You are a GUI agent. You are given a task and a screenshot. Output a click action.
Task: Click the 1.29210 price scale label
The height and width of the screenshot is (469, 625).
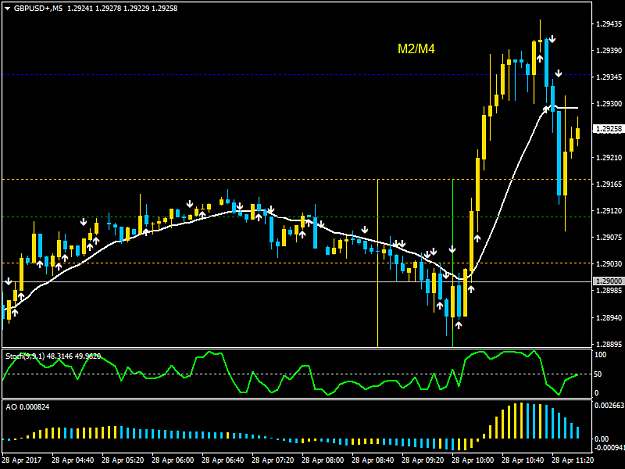click(609, 158)
